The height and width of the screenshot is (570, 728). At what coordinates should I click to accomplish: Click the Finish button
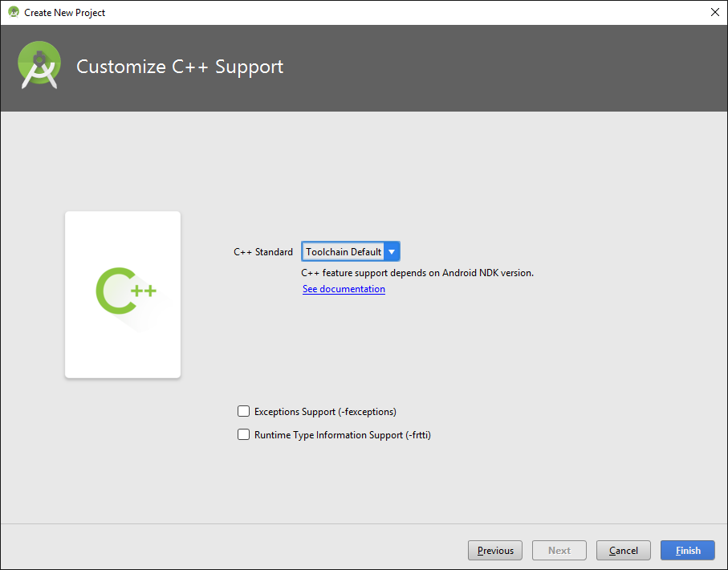688,551
